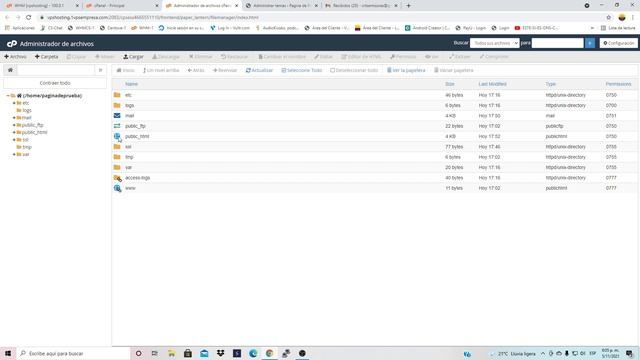Click the mail envelope icon in file list
This screenshot has width=640, height=360.
tap(117, 116)
